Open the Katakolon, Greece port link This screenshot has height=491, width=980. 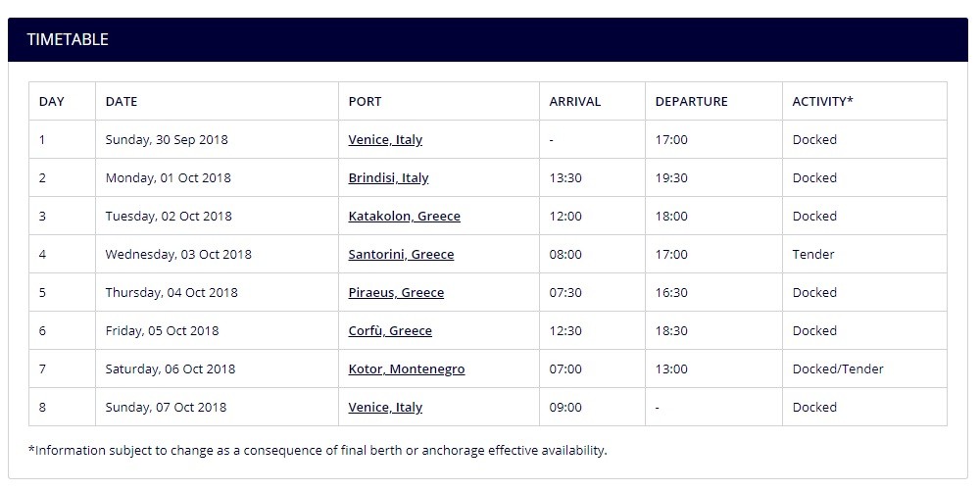(405, 217)
